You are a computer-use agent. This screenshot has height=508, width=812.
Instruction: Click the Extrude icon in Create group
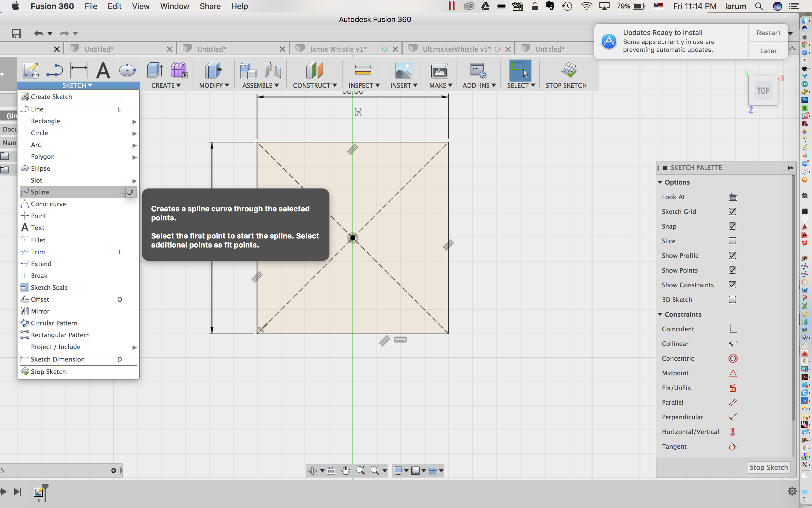(x=155, y=70)
